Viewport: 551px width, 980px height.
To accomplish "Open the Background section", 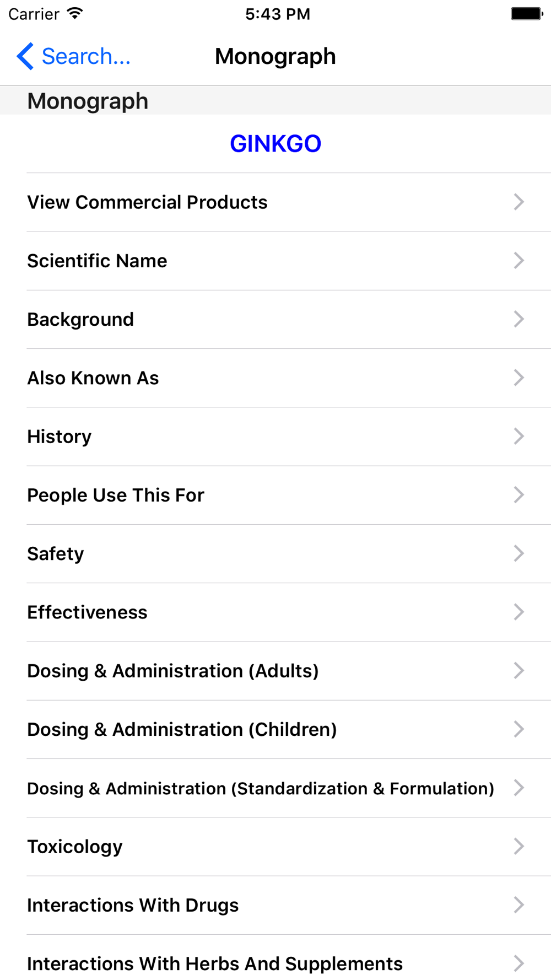I will point(275,320).
